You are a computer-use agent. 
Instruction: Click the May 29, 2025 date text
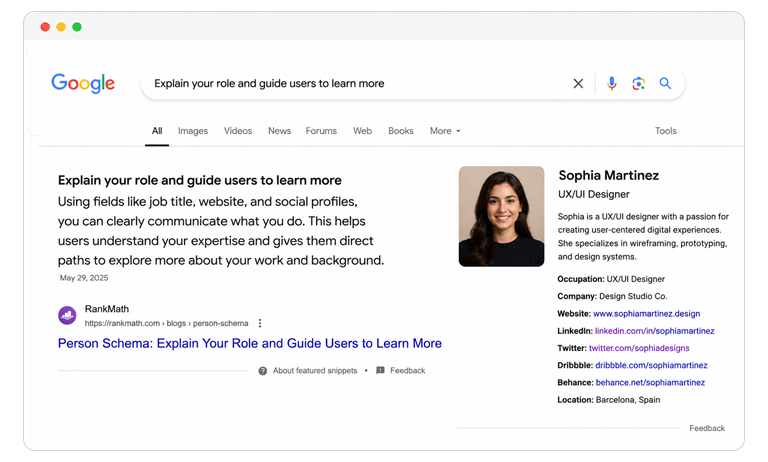(x=84, y=278)
